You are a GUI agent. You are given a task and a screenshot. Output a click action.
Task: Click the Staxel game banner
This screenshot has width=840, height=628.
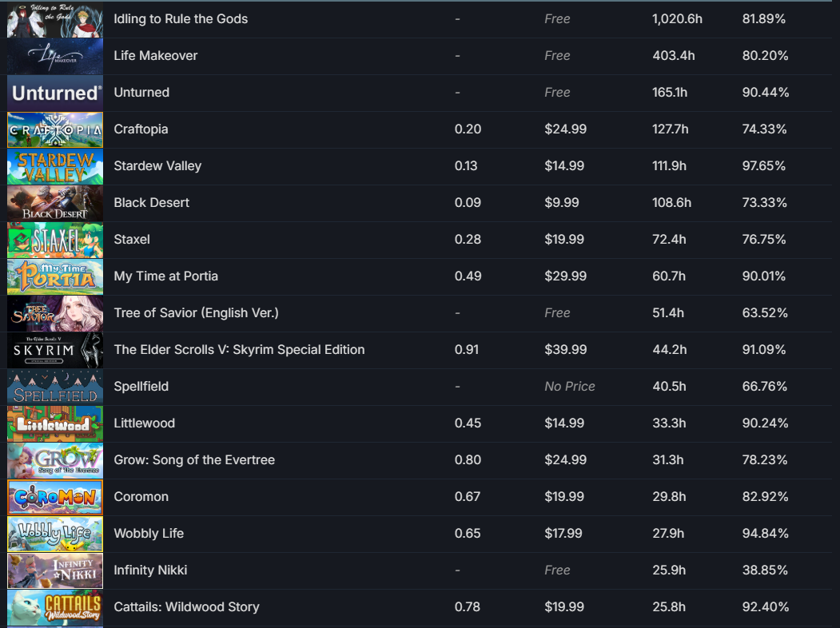(x=55, y=240)
